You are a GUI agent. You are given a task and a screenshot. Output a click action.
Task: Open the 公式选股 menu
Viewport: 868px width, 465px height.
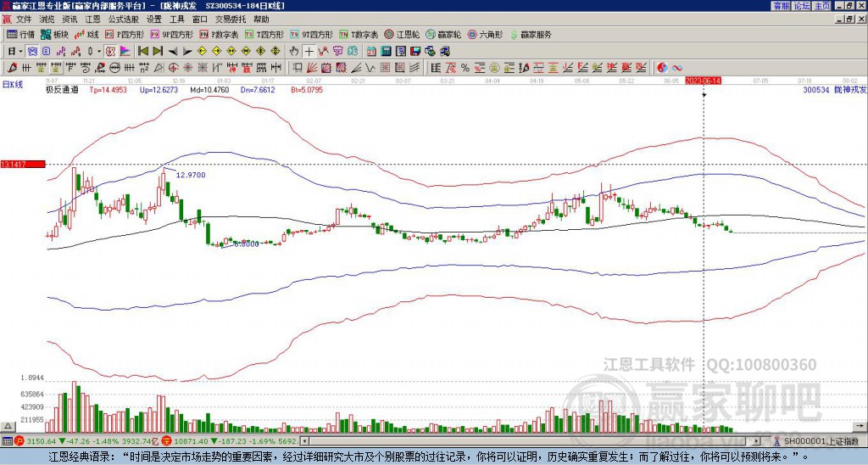[x=123, y=20]
